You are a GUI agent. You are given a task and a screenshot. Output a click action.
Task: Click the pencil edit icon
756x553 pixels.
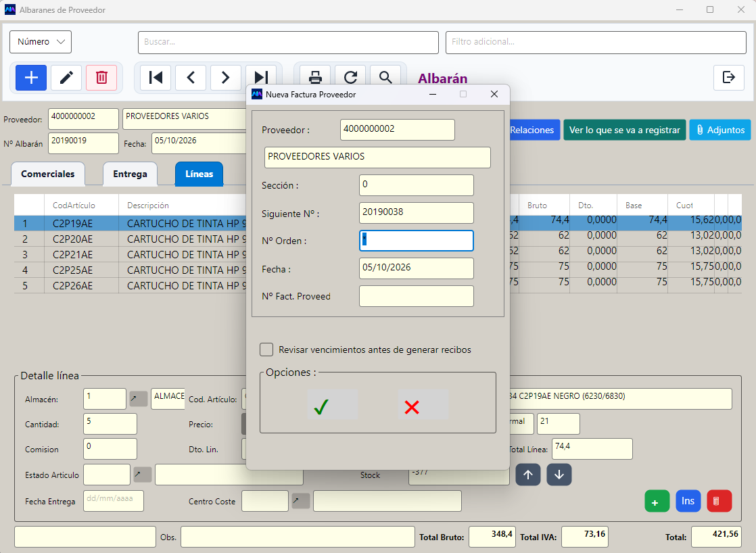coord(66,78)
